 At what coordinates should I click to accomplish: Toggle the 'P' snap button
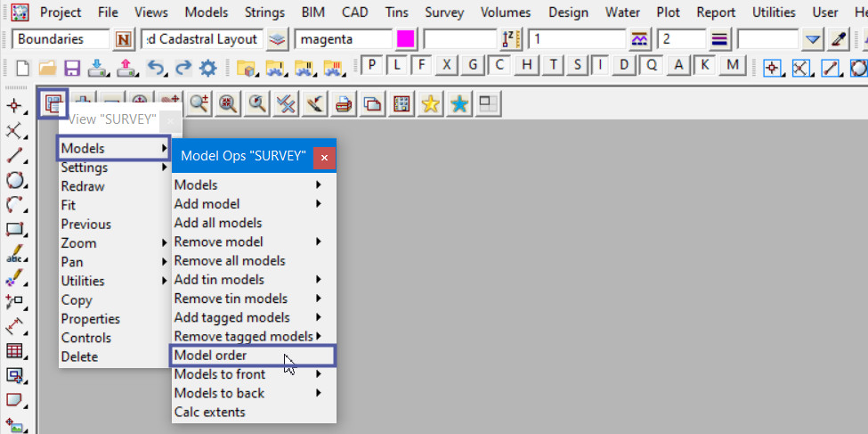[371, 66]
